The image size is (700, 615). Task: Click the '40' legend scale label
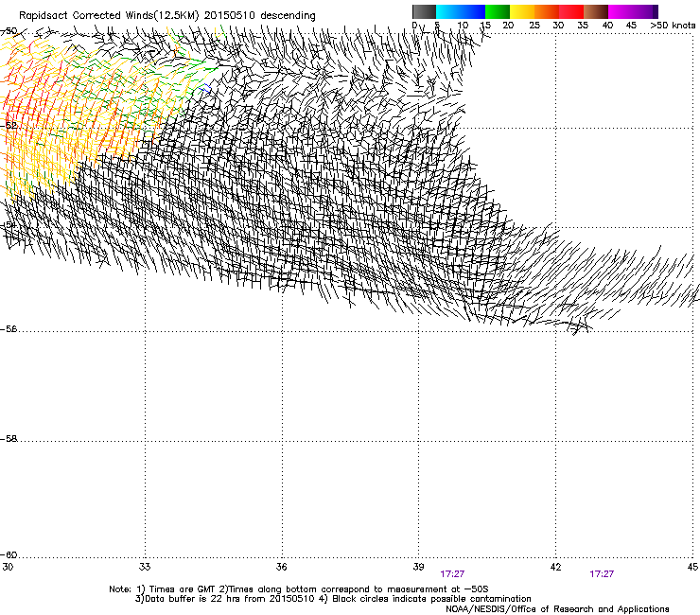[x=607, y=25]
